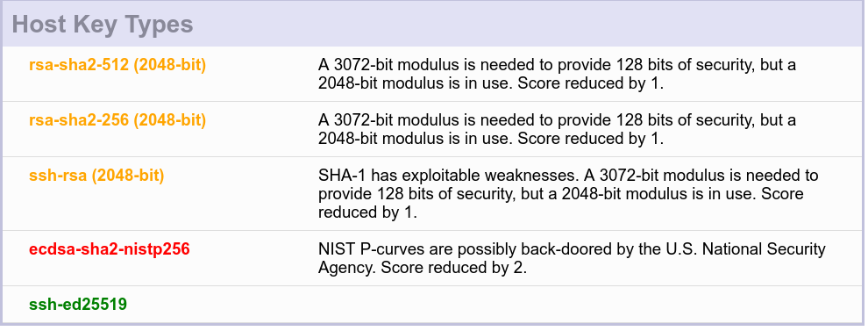The height and width of the screenshot is (331, 868).
Task: Click the rsa-sha2-256 modulus warning description
Action: click(557, 129)
